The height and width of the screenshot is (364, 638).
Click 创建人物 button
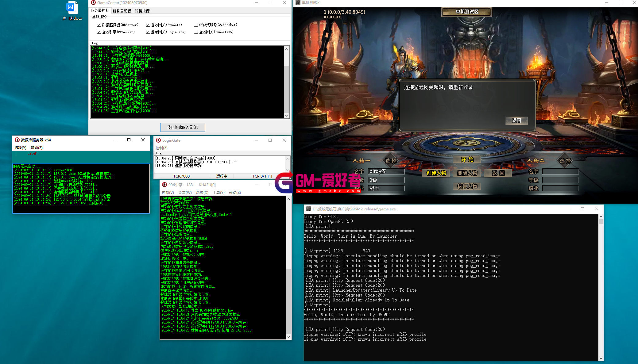[436, 173]
